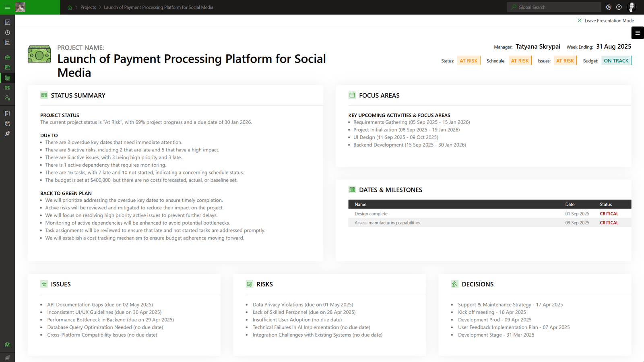Click the stacked windows icon under the briefcase

click(x=7, y=68)
